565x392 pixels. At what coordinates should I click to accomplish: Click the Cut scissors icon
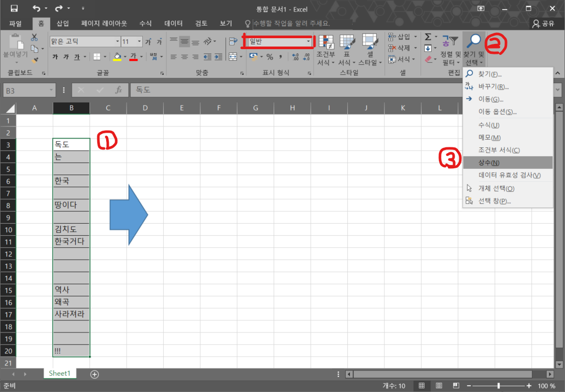coord(34,38)
